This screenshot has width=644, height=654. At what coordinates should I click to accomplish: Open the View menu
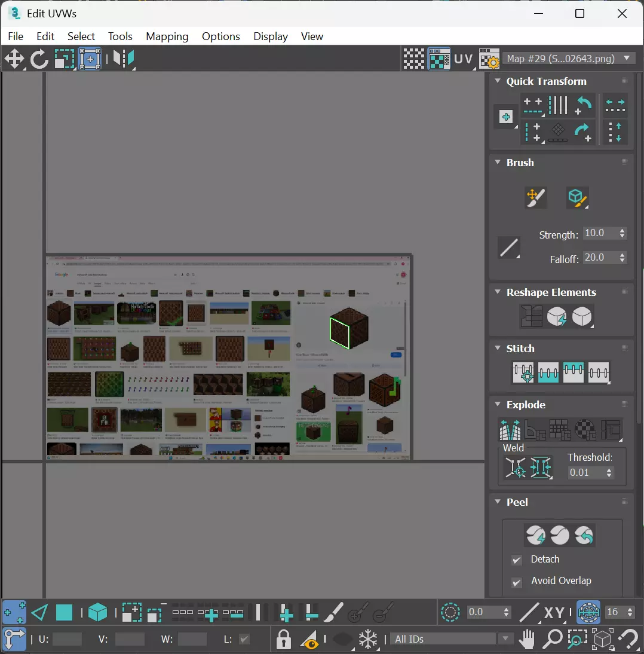tap(312, 36)
